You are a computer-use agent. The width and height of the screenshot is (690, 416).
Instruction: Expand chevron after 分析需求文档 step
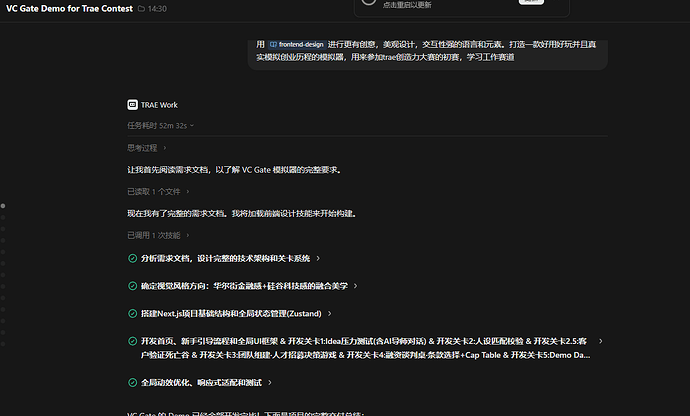(318, 258)
